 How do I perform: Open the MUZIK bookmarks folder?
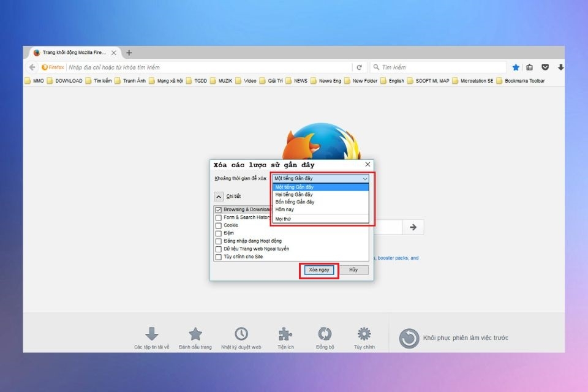coord(221,81)
